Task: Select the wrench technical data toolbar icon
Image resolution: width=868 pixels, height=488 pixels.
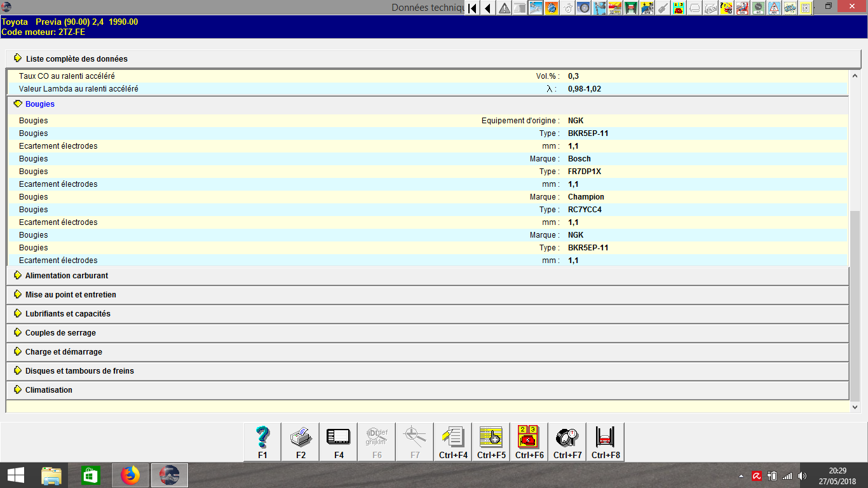Action: [536, 8]
